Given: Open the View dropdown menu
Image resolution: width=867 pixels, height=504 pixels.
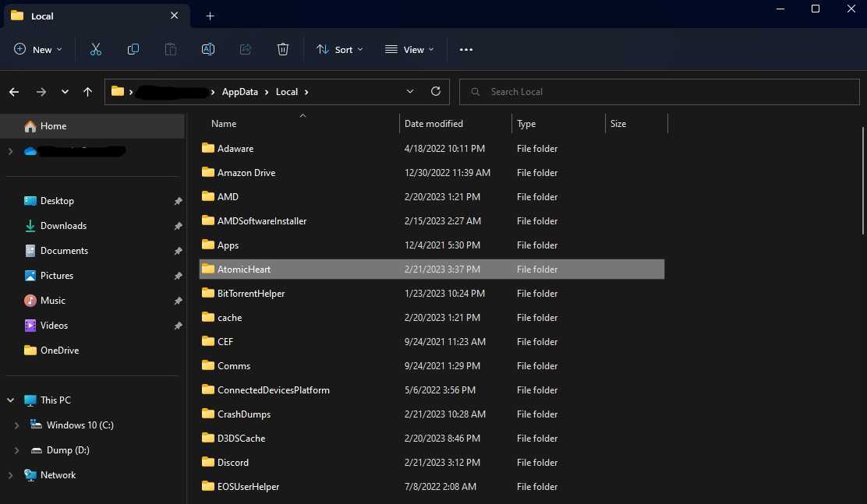Looking at the screenshot, I should (410, 49).
